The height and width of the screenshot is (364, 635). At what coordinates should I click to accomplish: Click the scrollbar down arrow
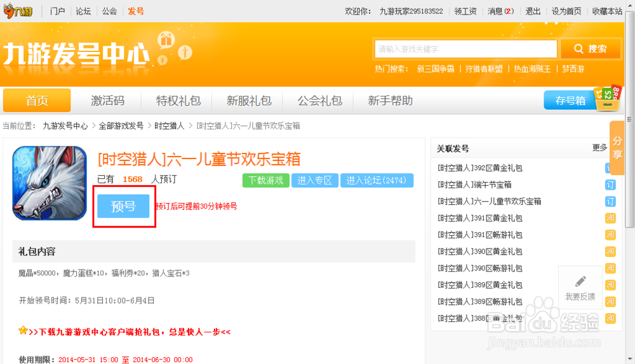tap(630, 359)
